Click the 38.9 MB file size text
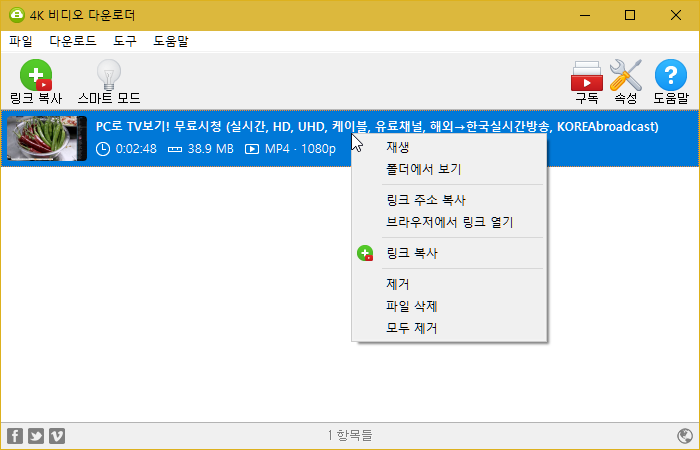 pyautogui.click(x=210, y=149)
